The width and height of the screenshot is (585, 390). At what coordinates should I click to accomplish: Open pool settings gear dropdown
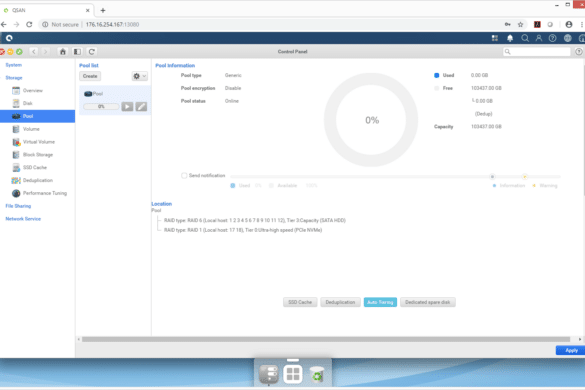(140, 76)
